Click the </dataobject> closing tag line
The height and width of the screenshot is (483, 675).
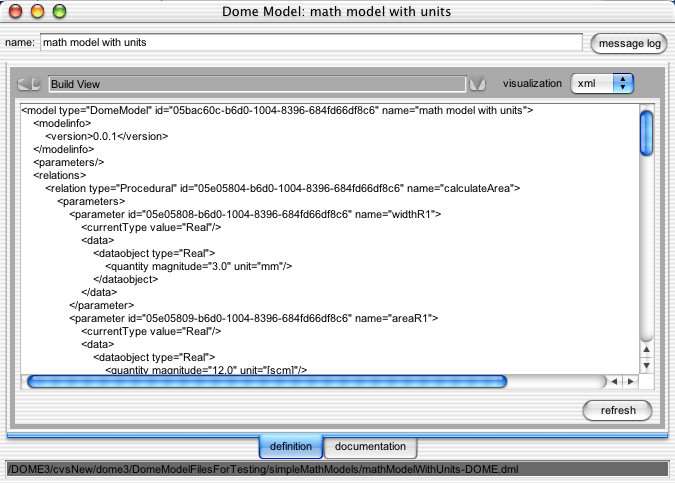click(126, 279)
